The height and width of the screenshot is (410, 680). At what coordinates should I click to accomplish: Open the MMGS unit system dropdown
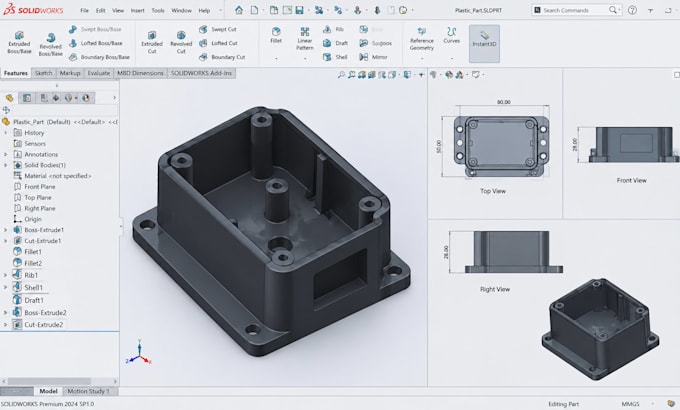652,404
